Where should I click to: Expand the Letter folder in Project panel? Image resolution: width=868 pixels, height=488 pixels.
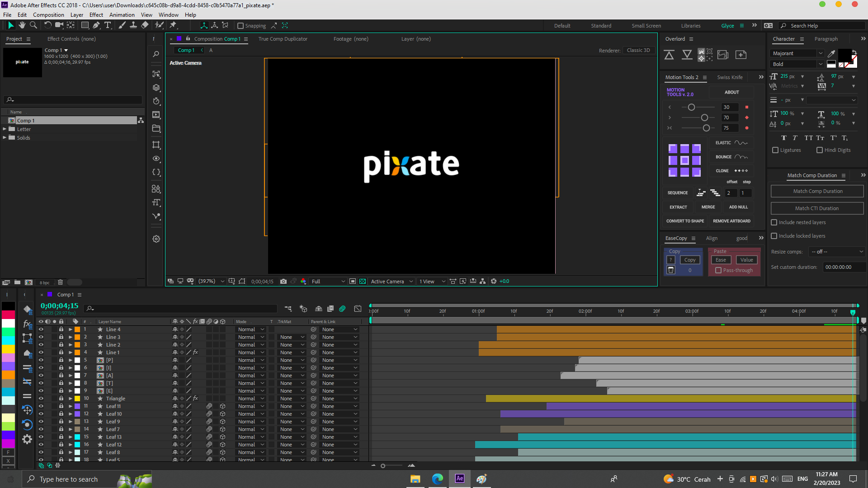click(x=5, y=129)
